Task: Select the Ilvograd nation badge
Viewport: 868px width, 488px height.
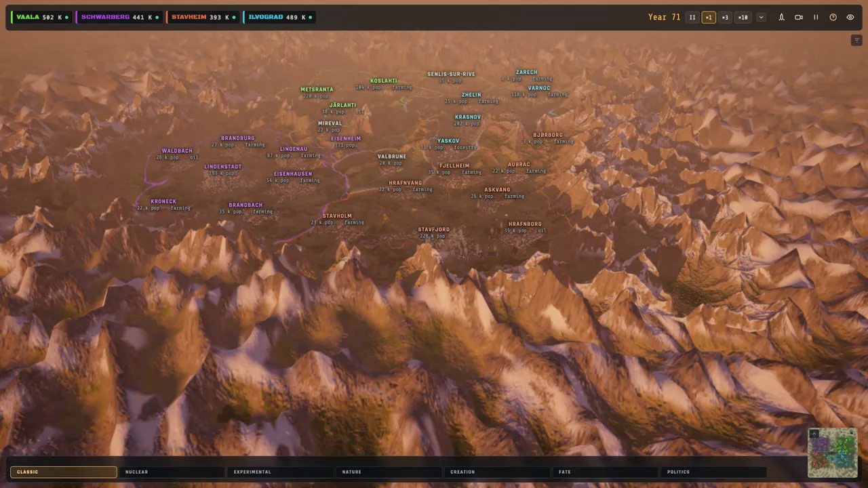Action: tap(279, 18)
